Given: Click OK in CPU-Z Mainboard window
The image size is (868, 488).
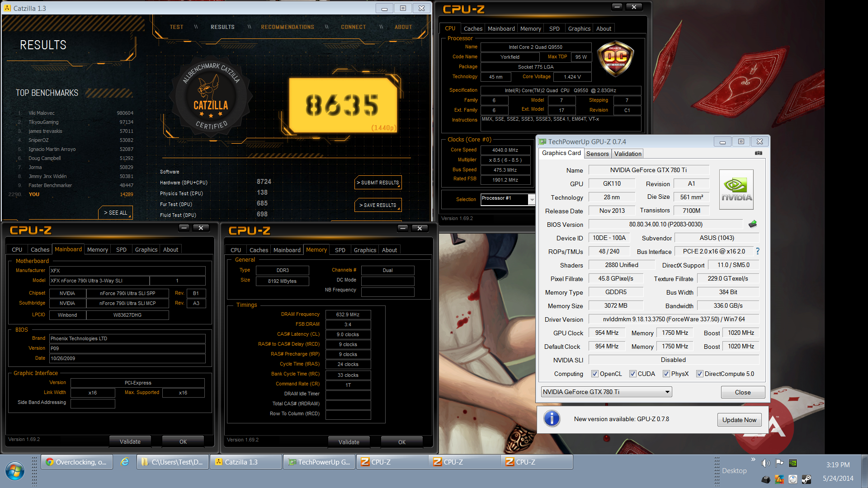Looking at the screenshot, I should 183,441.
